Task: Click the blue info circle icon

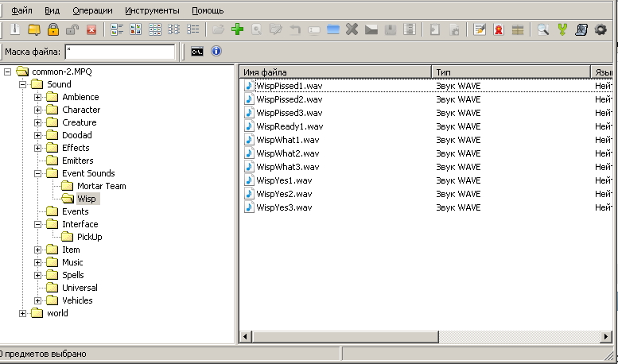Action: click(x=216, y=51)
